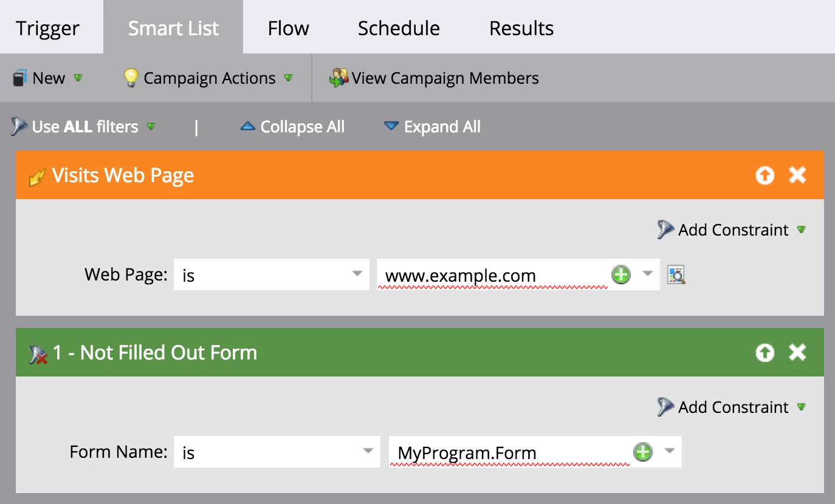
Task: Expand Form Name operator 'is' dropdown
Action: coord(368,452)
